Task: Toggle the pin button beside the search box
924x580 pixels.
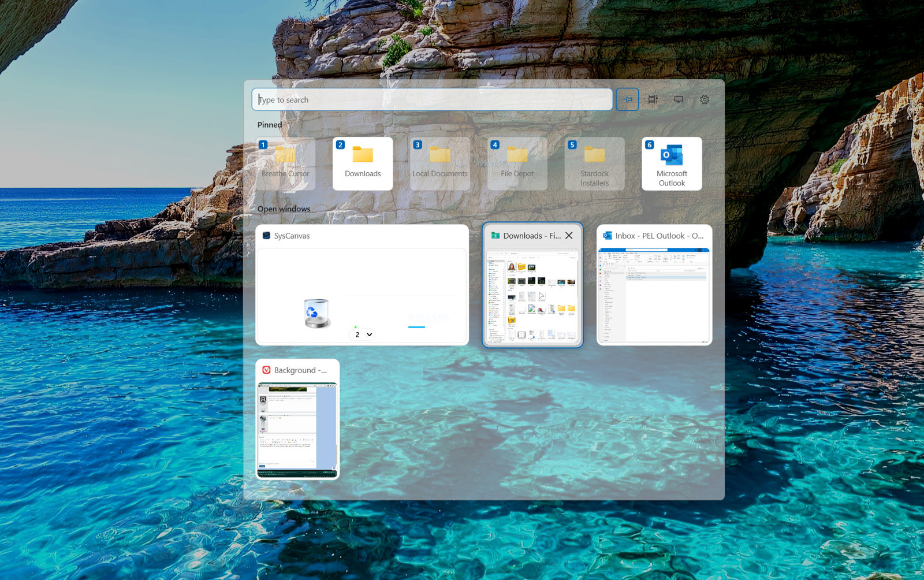Action: click(x=627, y=99)
